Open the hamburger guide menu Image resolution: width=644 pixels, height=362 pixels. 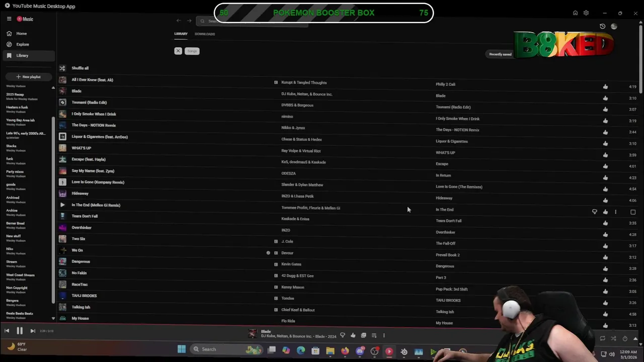pyautogui.click(x=9, y=19)
